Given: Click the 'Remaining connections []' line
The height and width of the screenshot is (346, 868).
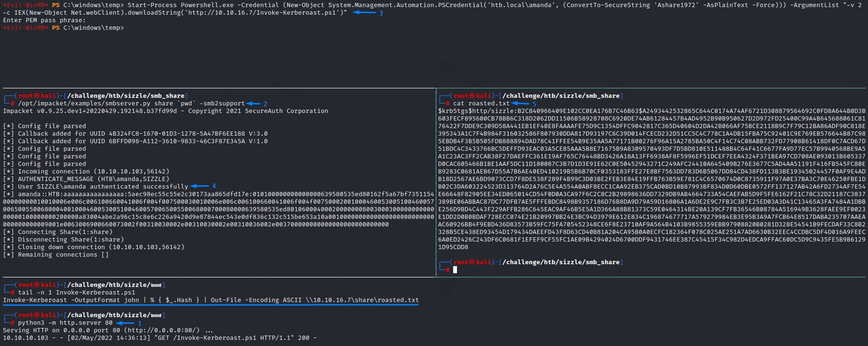Looking at the screenshot, I should [56, 255].
